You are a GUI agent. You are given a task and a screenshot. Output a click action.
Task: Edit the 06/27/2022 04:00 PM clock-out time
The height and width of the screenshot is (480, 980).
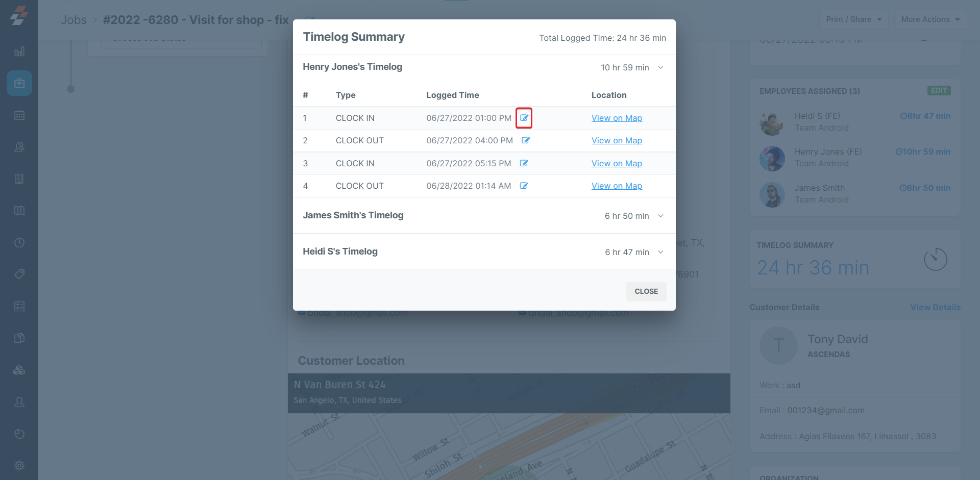point(526,140)
